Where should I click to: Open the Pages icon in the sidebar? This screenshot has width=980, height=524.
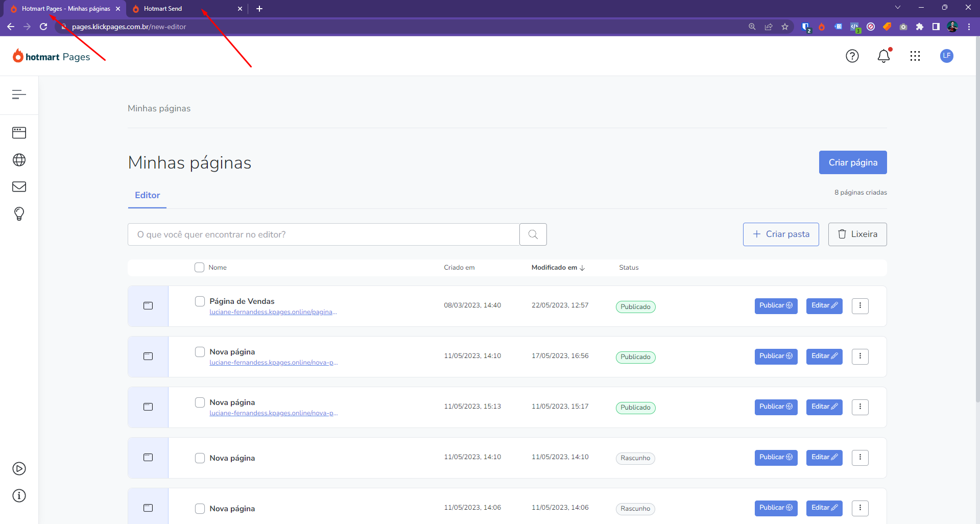19,132
